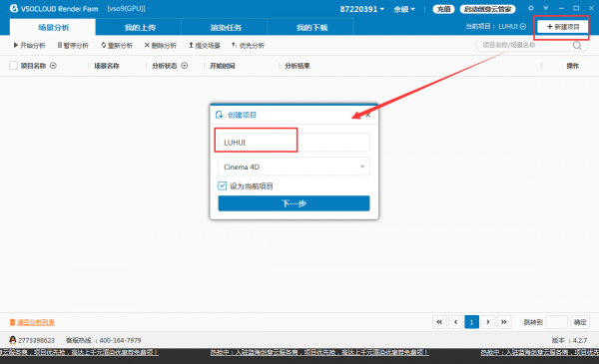Screen dimensions: 599x364
Task: Switch to the 渲染任务 tab
Action: pyautogui.click(x=226, y=27)
